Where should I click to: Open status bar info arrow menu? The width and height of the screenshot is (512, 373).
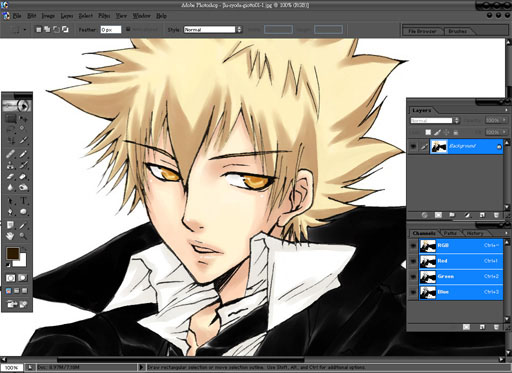(141, 367)
